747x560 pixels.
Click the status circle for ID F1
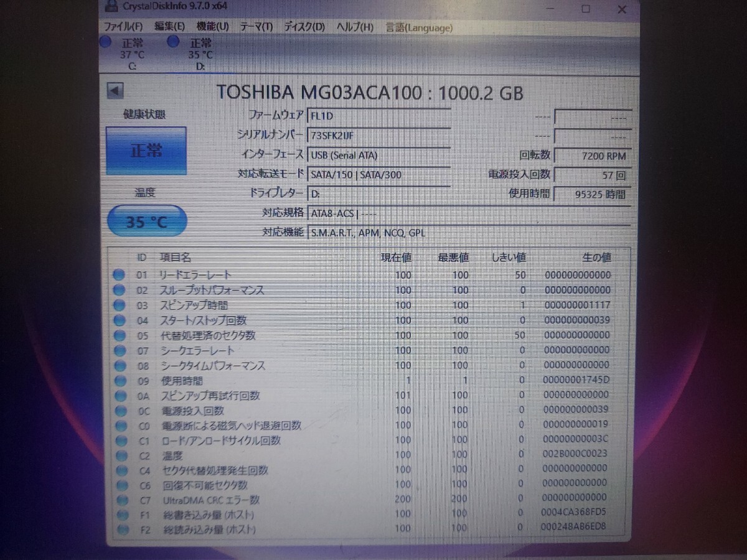(123, 515)
